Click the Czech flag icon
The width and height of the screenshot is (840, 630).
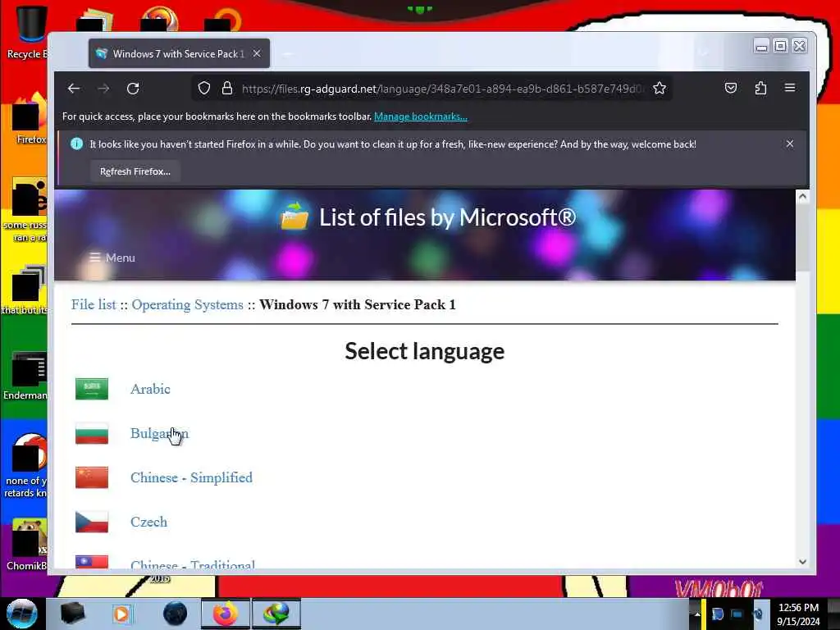tap(92, 522)
